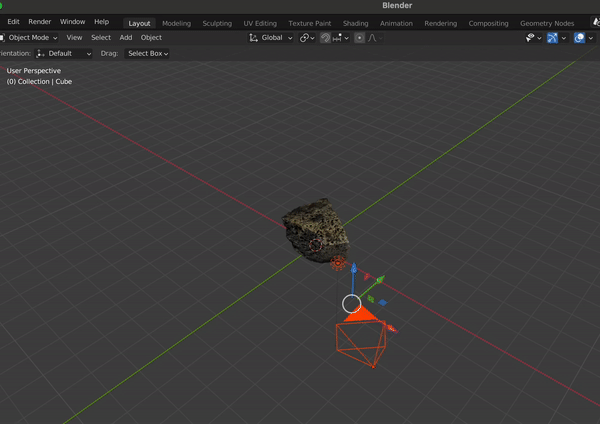Switch to the Rendering workspace tab

point(440,23)
